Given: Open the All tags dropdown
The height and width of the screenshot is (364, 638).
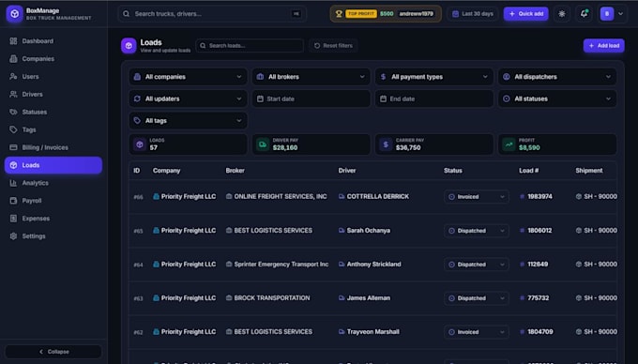Looking at the screenshot, I should (188, 121).
